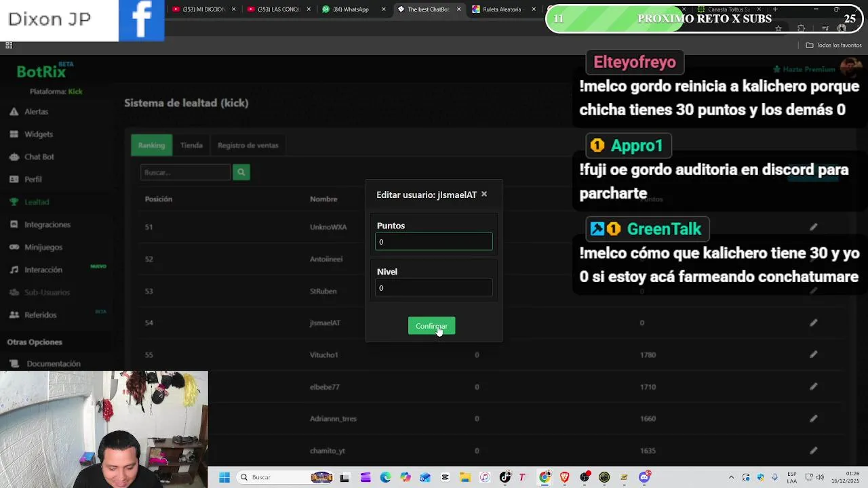Open Alertas in the sidebar
The width and height of the screenshot is (868, 488).
click(x=28, y=112)
